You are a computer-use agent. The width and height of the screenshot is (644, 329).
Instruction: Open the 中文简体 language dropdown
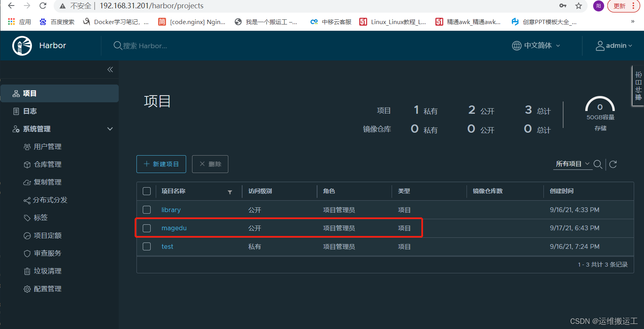(536, 46)
